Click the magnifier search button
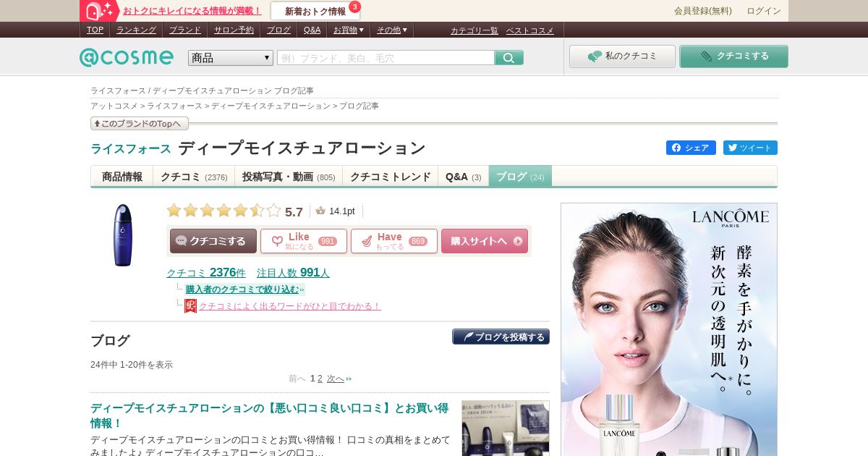Screen dimensions: 868x456 coord(509,58)
